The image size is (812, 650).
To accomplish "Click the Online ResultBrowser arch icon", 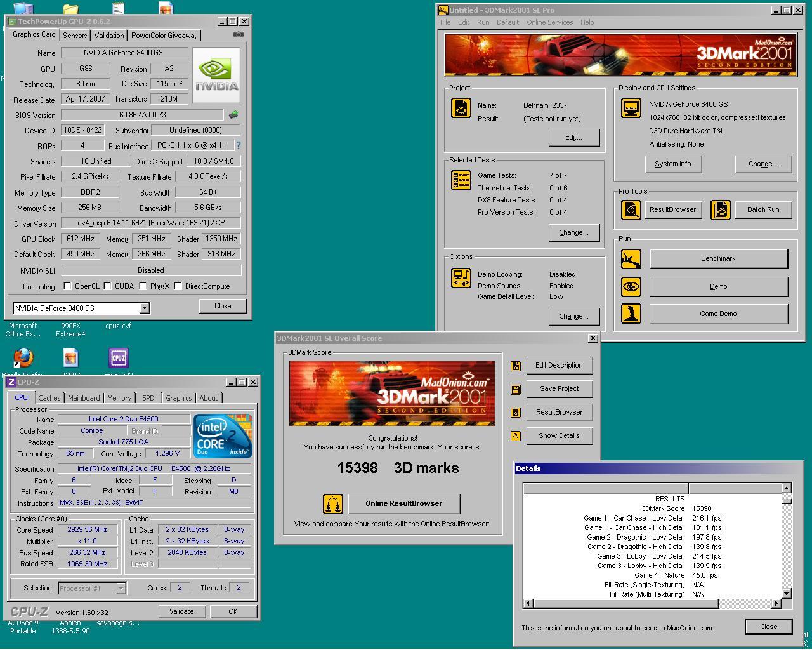I will pyautogui.click(x=333, y=504).
